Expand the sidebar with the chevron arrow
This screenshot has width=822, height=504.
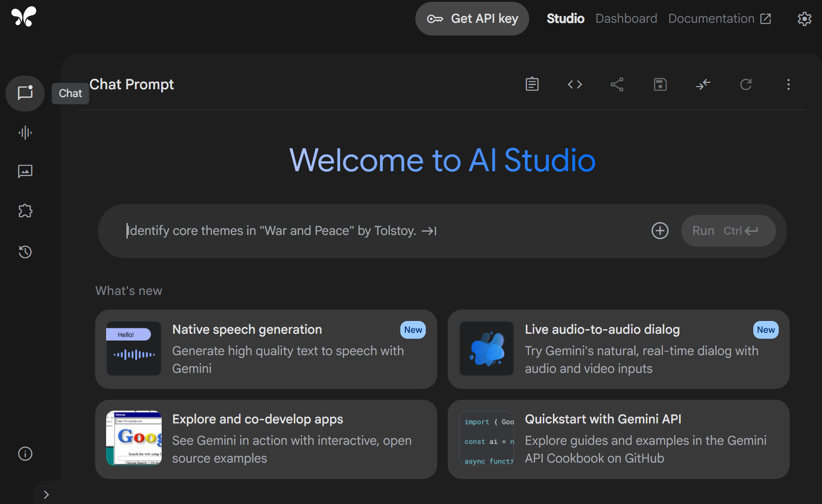[46, 494]
